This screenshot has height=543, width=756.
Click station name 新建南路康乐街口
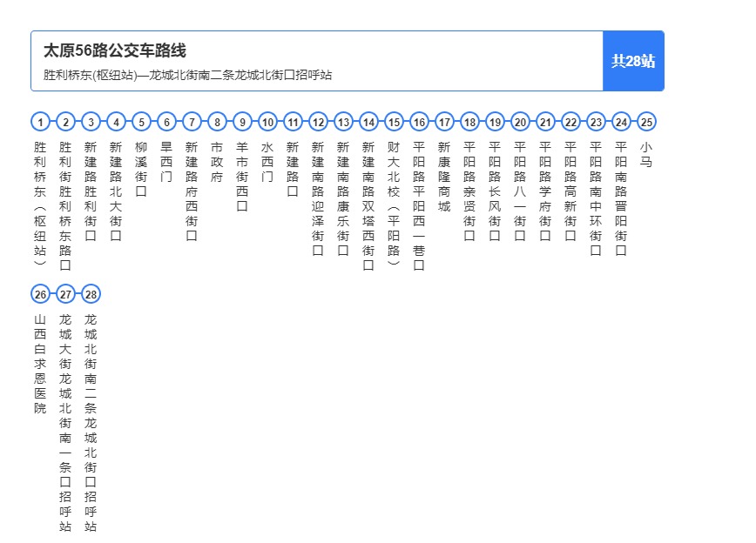point(343,198)
